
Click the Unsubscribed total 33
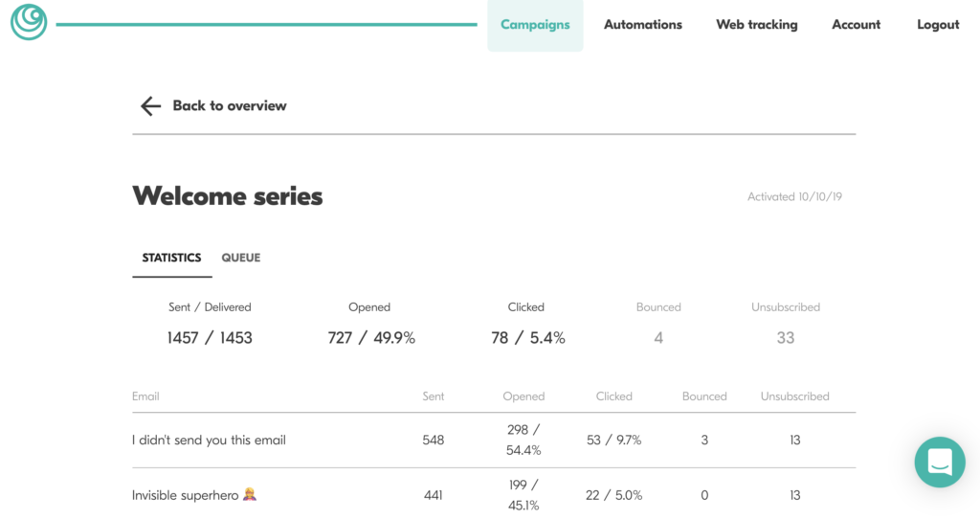click(x=785, y=338)
